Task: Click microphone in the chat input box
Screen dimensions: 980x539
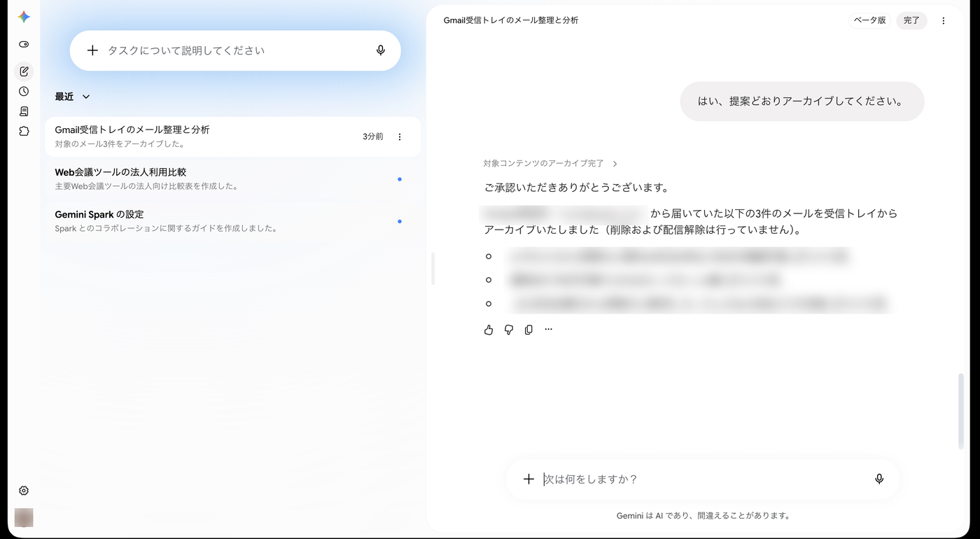Action: pyautogui.click(x=879, y=479)
